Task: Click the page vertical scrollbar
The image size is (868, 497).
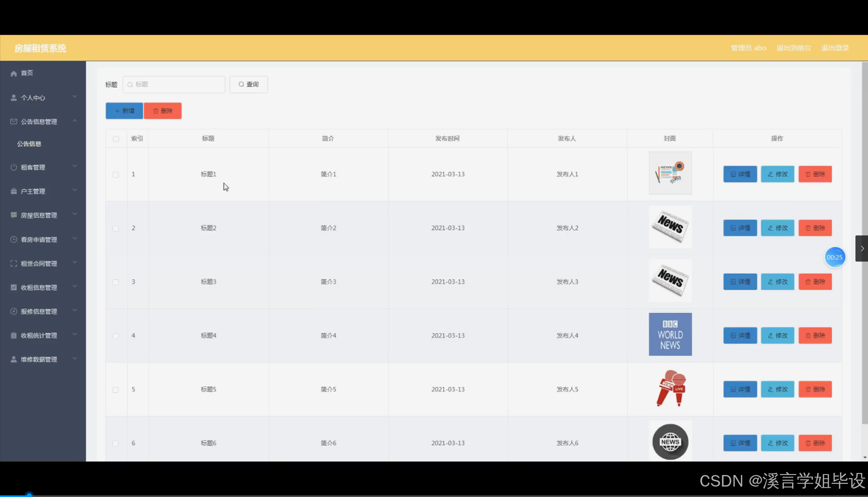Action: (865, 243)
